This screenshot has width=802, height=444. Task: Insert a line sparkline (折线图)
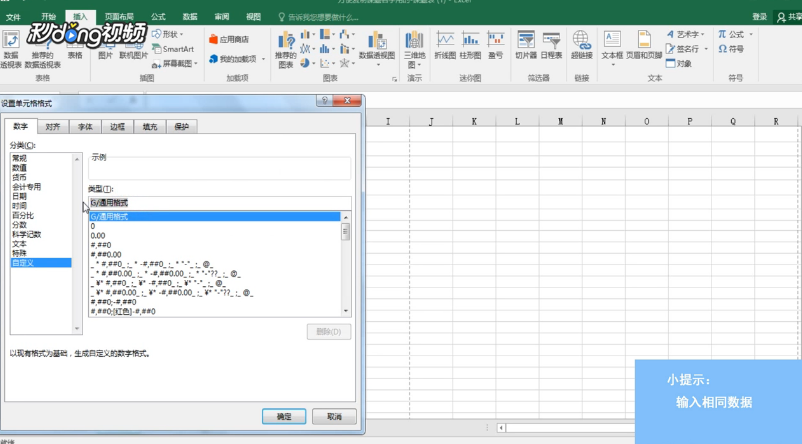click(x=445, y=45)
